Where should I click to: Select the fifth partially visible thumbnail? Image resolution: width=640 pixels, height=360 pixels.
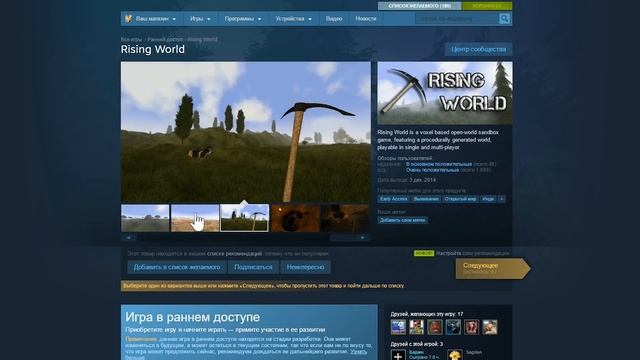pos(345,218)
